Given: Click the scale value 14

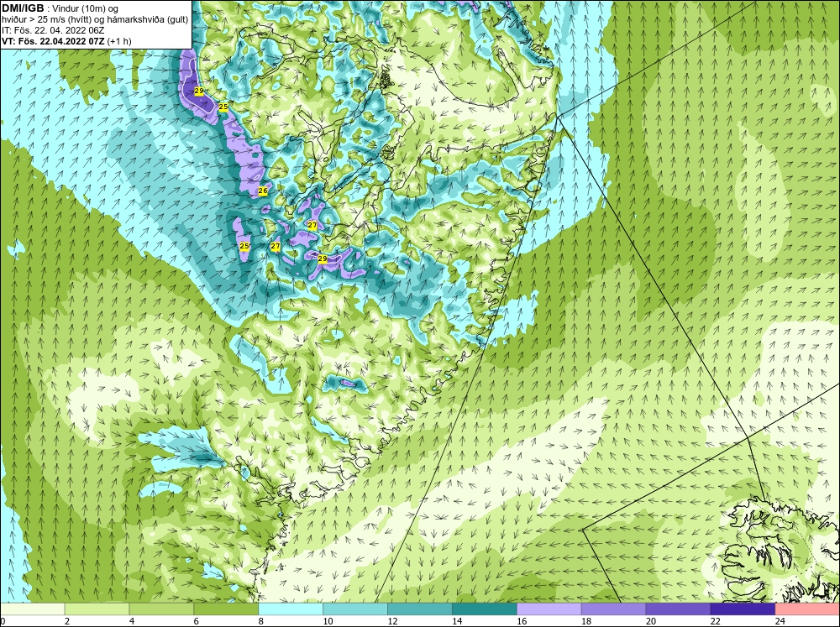Looking at the screenshot, I should (457, 621).
